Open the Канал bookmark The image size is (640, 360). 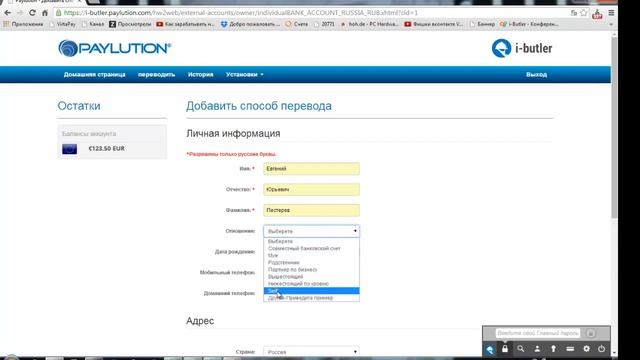93,24
